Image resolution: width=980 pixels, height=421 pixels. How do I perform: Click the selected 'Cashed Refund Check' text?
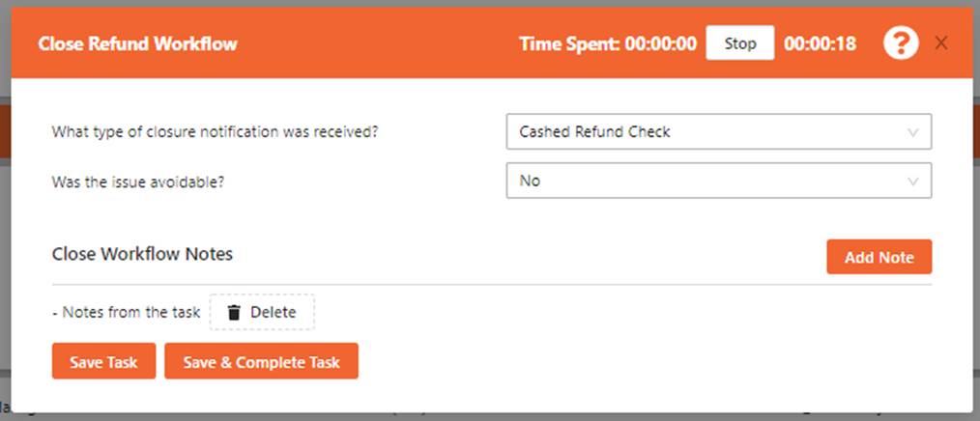pos(594,132)
